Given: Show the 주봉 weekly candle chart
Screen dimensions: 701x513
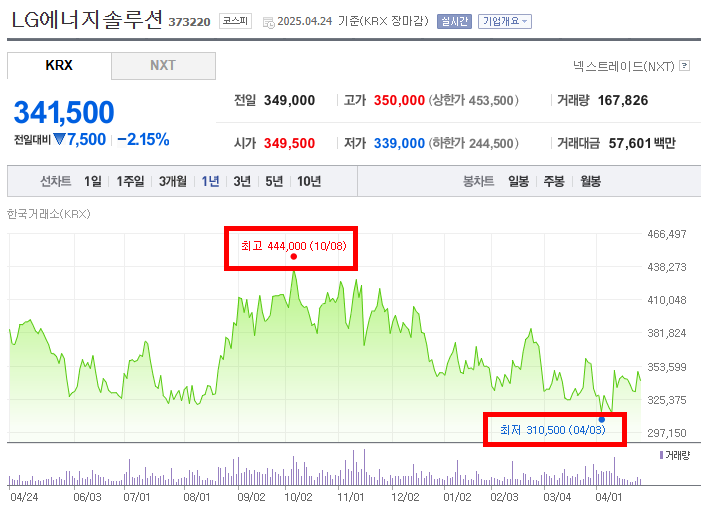Looking at the screenshot, I should pyautogui.click(x=554, y=181).
